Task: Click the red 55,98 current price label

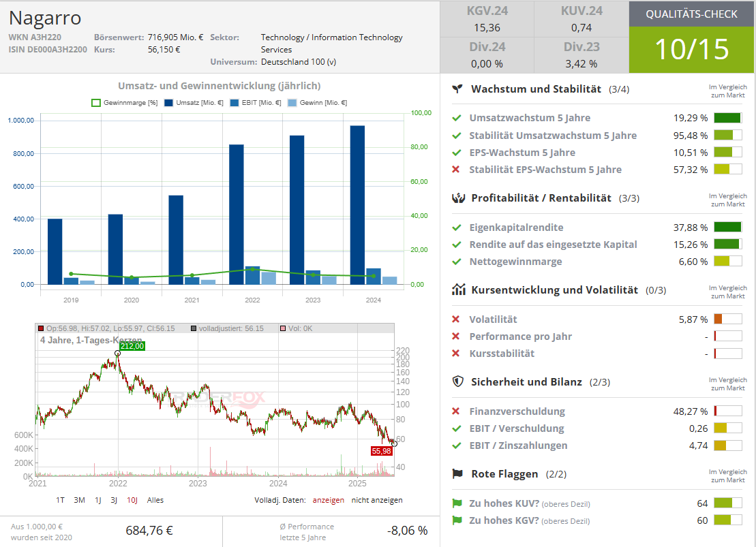Action: 381,451
